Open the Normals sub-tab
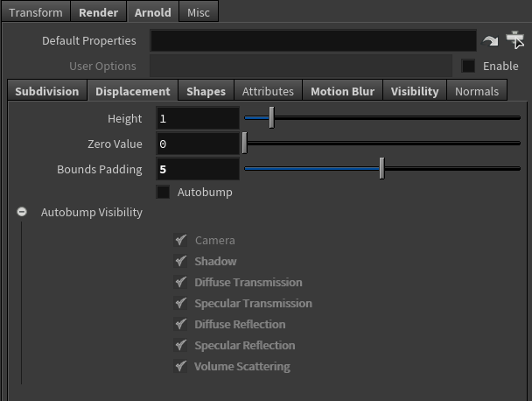Image resolution: width=532 pixels, height=401 pixels. point(477,91)
